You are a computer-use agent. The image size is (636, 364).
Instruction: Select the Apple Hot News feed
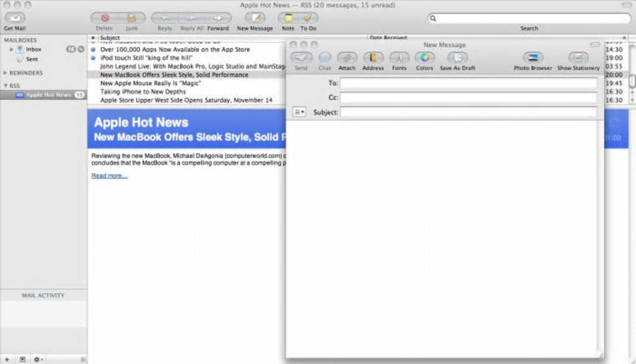point(44,95)
